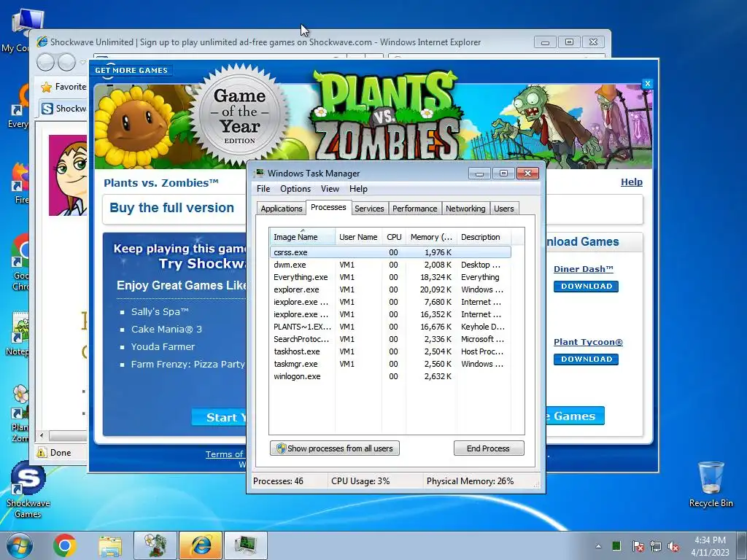
Task: Click the Favorites star in Internet Explorer
Action: point(46,87)
